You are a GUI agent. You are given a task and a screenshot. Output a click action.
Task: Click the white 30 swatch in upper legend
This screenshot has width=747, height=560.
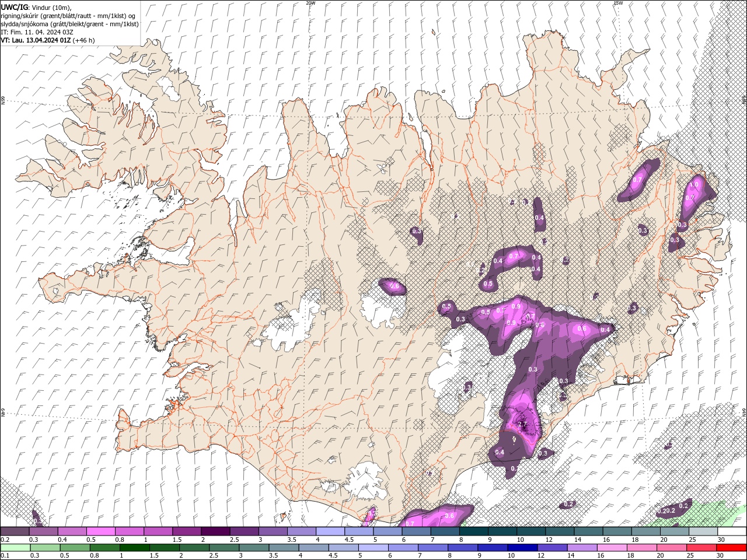732,531
